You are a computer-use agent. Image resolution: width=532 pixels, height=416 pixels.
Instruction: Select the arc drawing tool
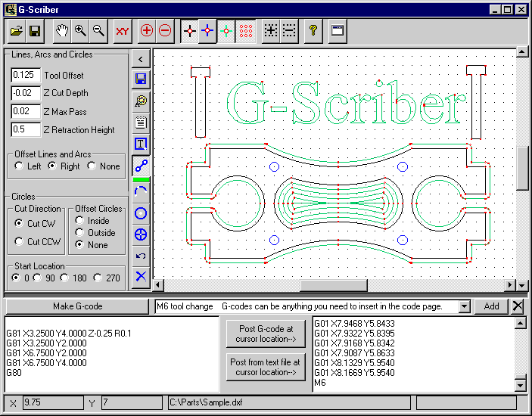pyautogui.click(x=141, y=192)
